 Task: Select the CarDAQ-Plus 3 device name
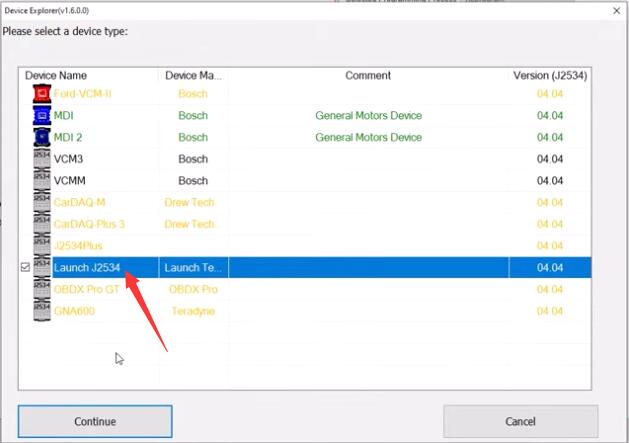point(89,224)
